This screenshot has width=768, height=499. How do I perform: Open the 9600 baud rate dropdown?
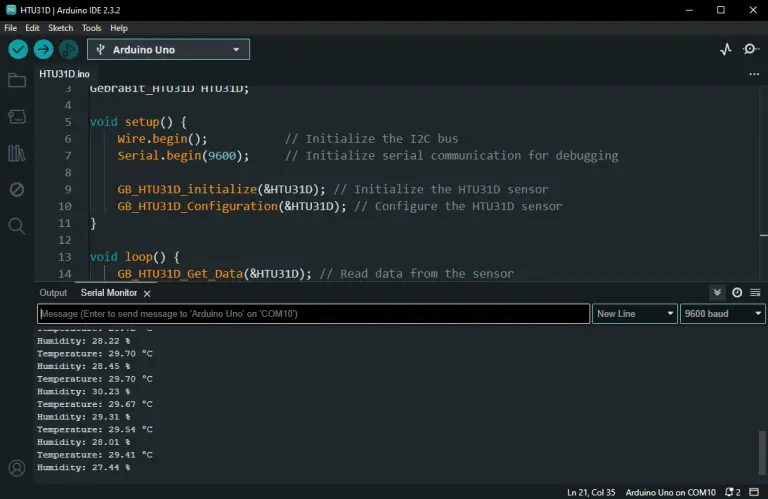[x=722, y=314]
